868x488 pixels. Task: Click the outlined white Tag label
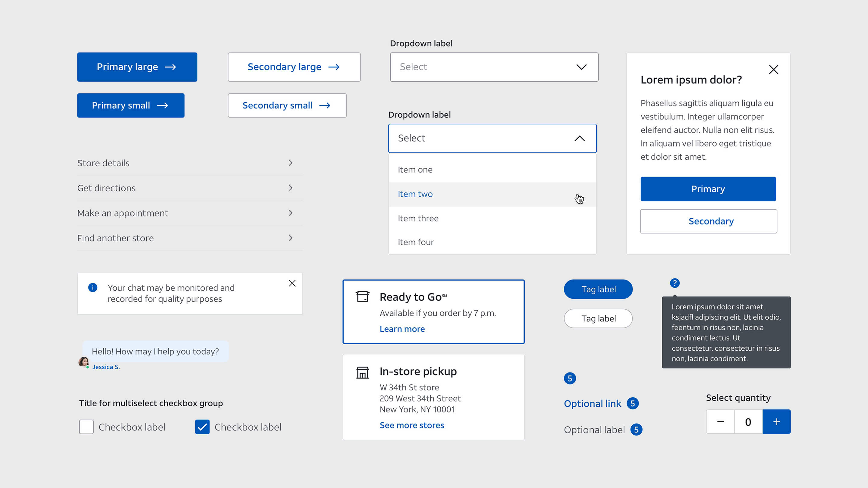click(x=598, y=319)
